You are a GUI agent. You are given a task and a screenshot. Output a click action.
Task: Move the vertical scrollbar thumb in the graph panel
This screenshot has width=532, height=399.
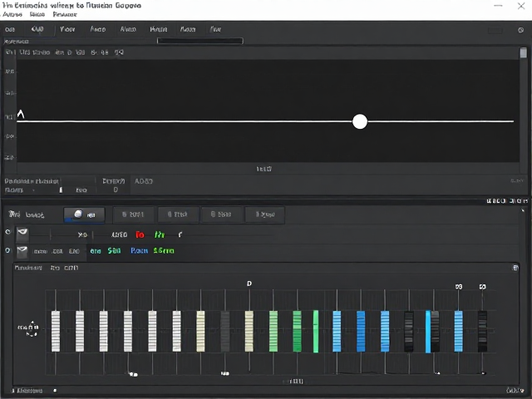(x=524, y=53)
